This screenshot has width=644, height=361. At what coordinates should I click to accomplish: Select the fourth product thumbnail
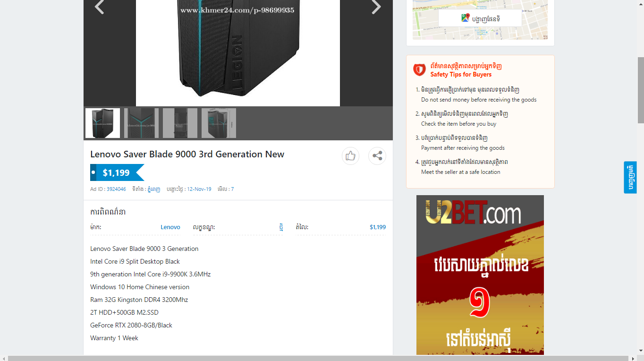pyautogui.click(x=219, y=123)
